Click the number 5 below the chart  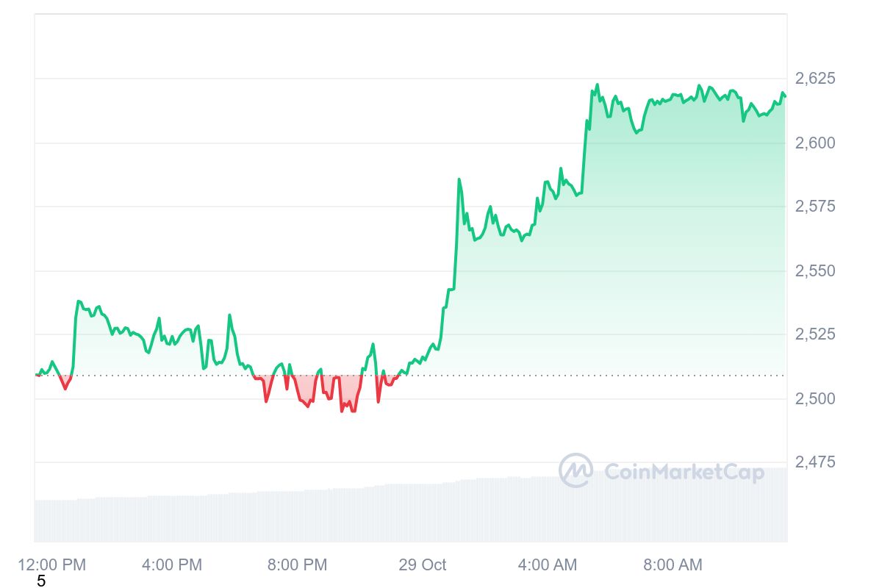[x=41, y=581]
